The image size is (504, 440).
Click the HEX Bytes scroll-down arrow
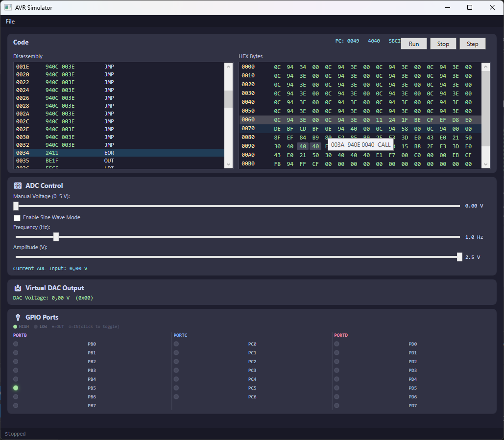[x=485, y=164]
